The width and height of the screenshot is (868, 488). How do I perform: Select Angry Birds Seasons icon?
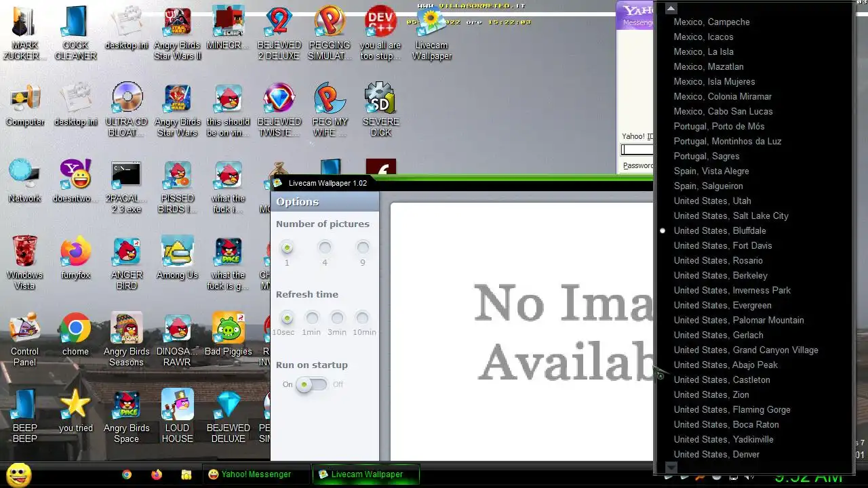tap(127, 340)
